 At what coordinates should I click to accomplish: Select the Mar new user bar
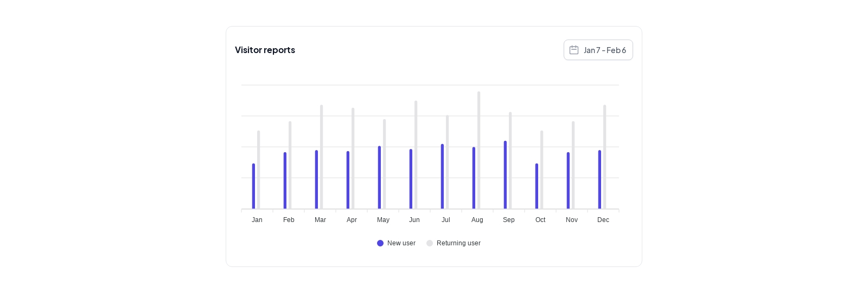pos(316,179)
